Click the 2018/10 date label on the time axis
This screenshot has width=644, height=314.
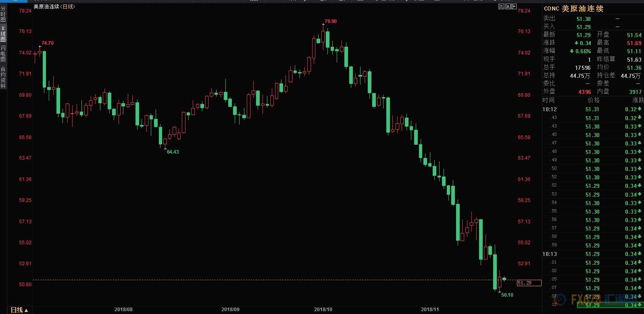pyautogui.click(x=323, y=310)
